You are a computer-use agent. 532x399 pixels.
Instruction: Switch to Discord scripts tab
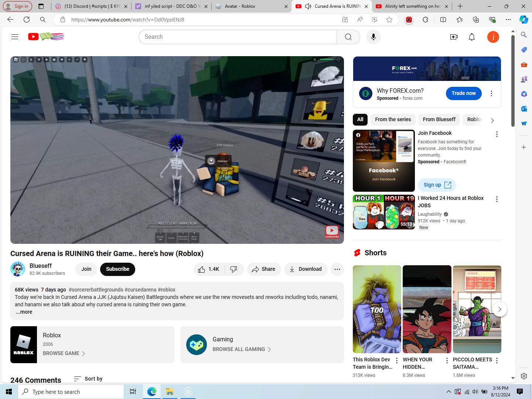click(x=91, y=6)
